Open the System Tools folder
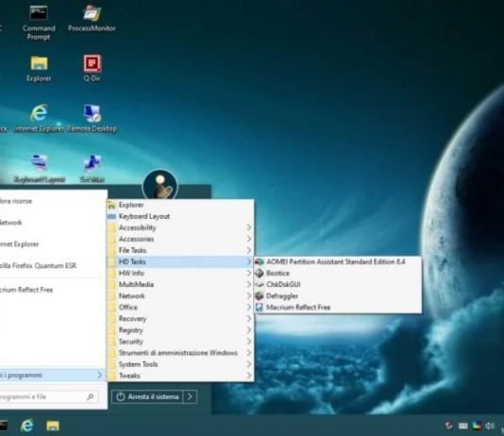The width and height of the screenshot is (504, 436). click(180, 364)
